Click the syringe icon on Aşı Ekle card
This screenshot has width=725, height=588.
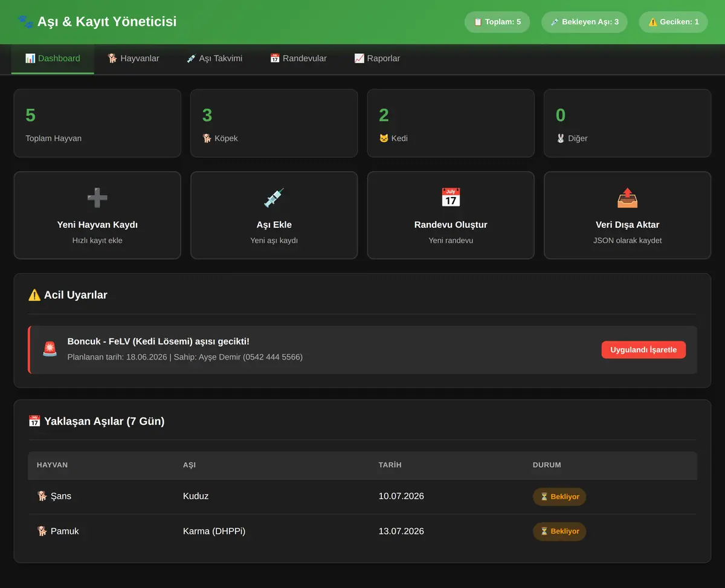274,198
